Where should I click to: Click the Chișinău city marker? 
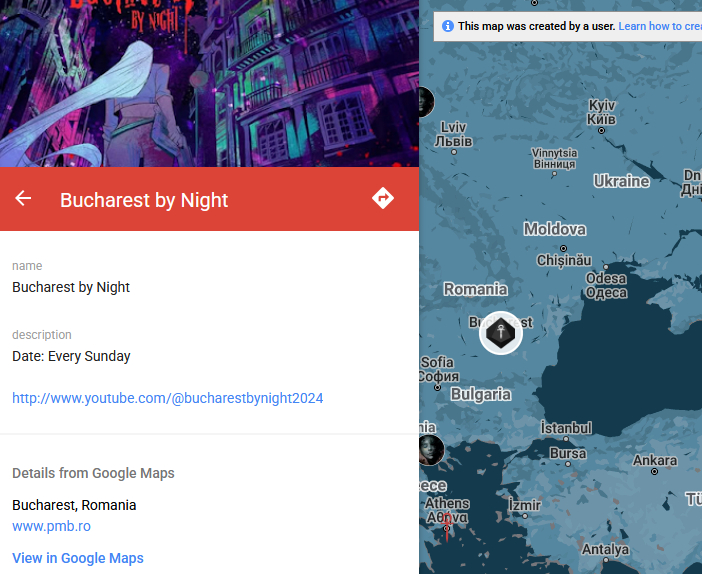tap(563, 248)
